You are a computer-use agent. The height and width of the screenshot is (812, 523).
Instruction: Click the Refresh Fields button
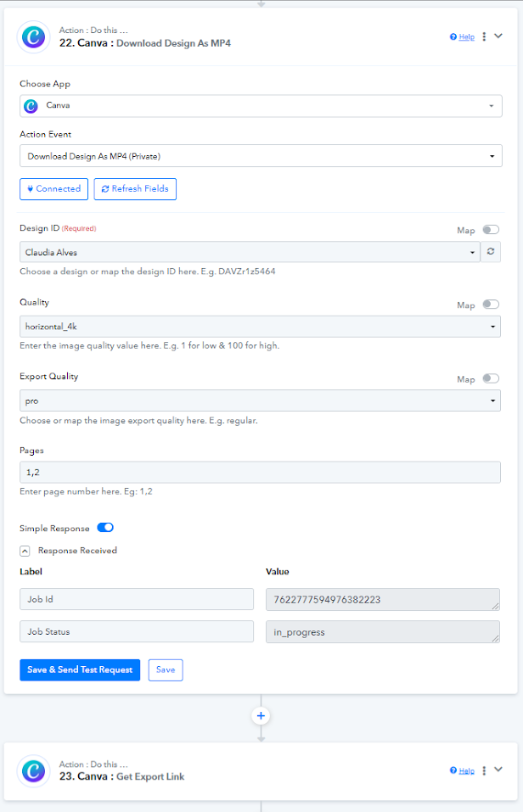point(135,189)
